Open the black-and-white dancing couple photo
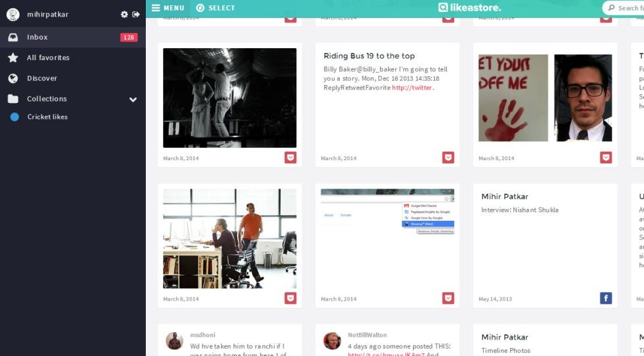 click(230, 98)
